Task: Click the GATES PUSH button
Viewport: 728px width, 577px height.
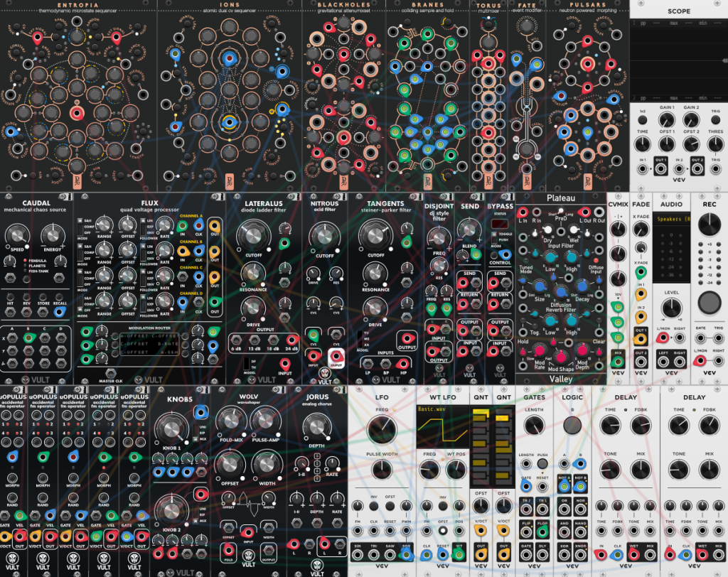Action: pyautogui.click(x=542, y=464)
